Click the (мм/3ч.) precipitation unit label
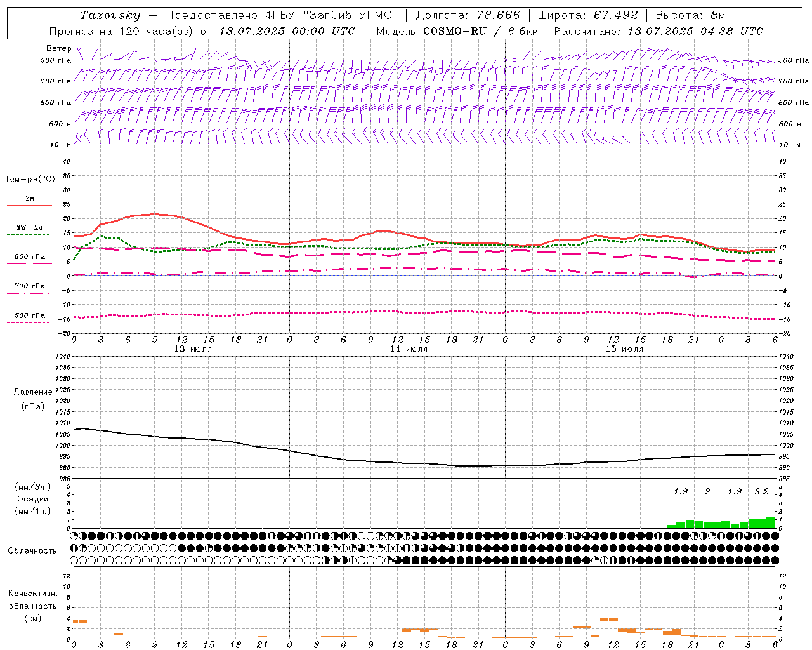812x650 pixels. coord(33,487)
